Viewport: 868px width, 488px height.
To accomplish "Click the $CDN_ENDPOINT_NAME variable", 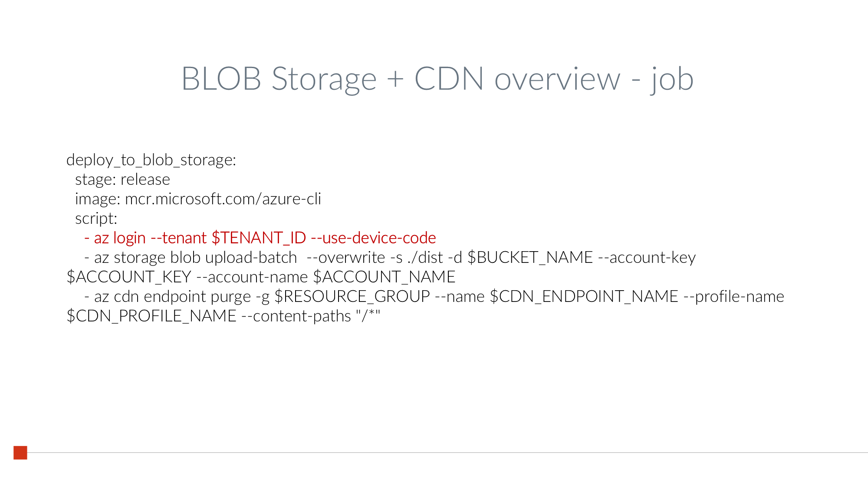I will pyautogui.click(x=584, y=297).
